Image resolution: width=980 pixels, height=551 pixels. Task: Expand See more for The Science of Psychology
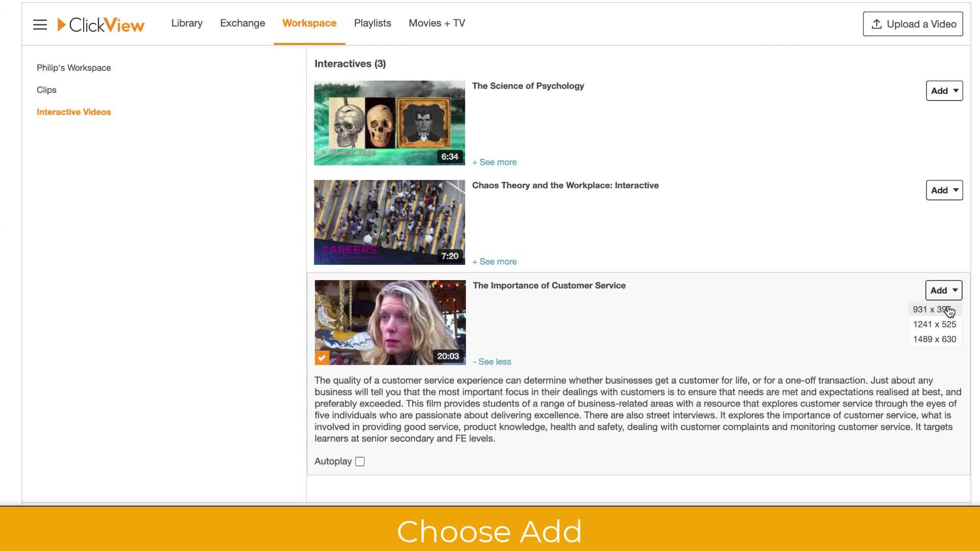(494, 162)
